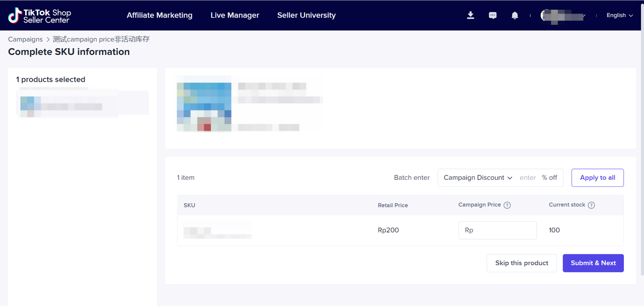Click the TikTok Shop Seller Center logo
This screenshot has height=306, width=644.
tap(40, 16)
